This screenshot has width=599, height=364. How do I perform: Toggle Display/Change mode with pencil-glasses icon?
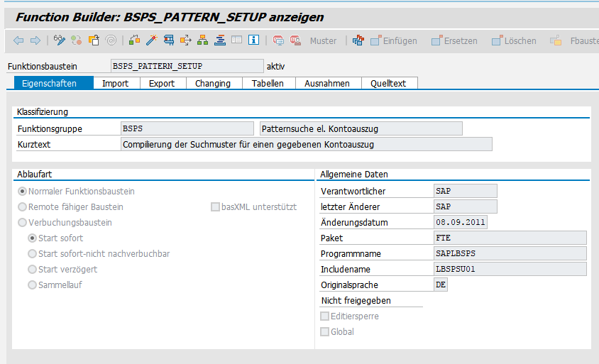[60, 40]
